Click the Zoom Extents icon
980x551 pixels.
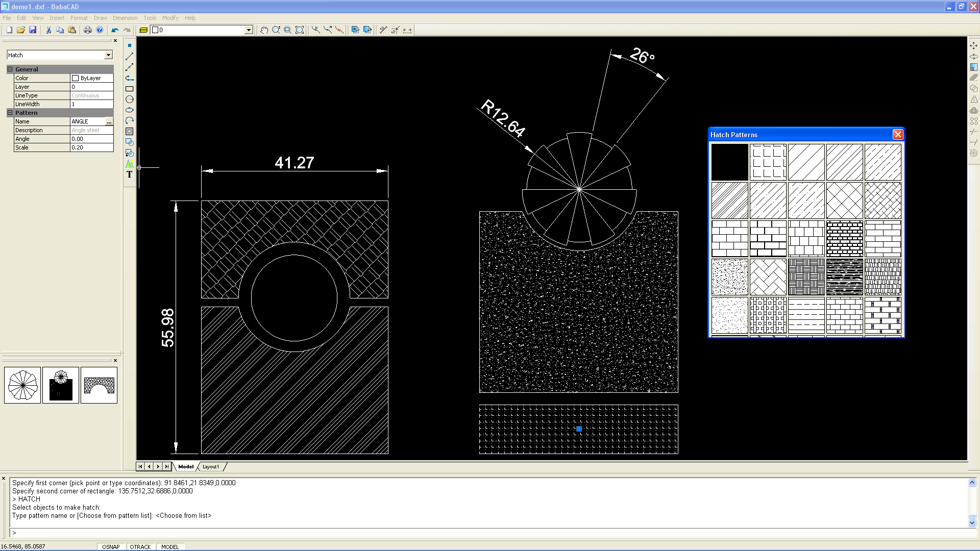300,30
